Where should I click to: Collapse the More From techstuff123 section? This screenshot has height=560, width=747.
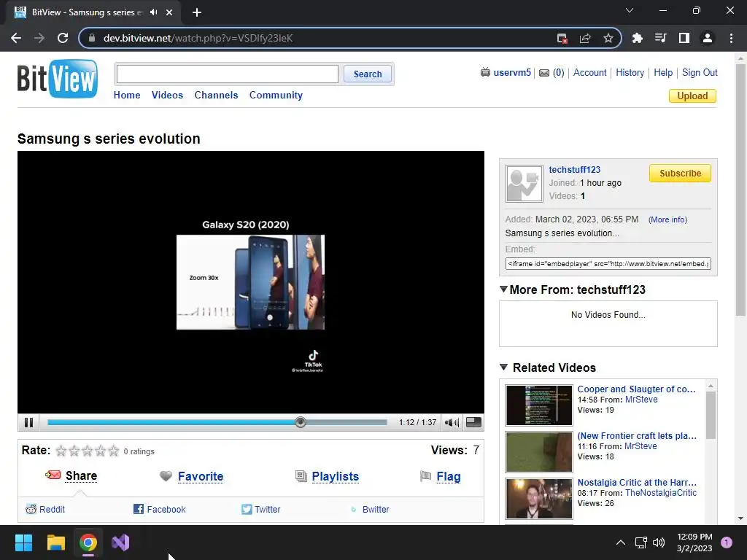(503, 289)
